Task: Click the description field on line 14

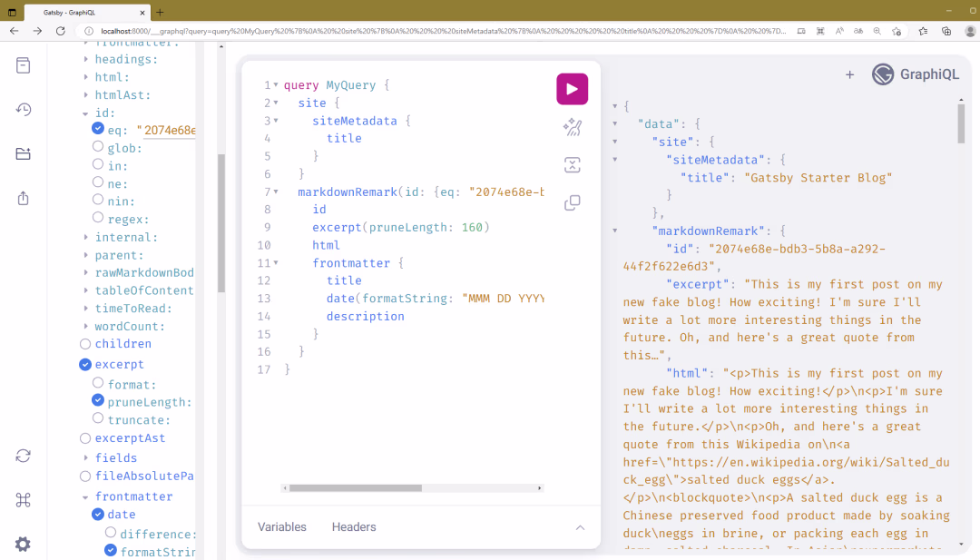Action: 365,316
